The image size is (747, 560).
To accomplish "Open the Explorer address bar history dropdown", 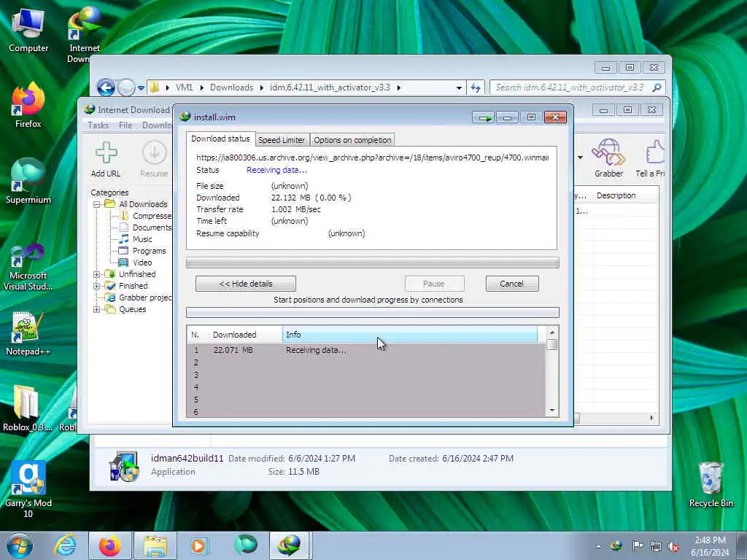I will (x=459, y=87).
